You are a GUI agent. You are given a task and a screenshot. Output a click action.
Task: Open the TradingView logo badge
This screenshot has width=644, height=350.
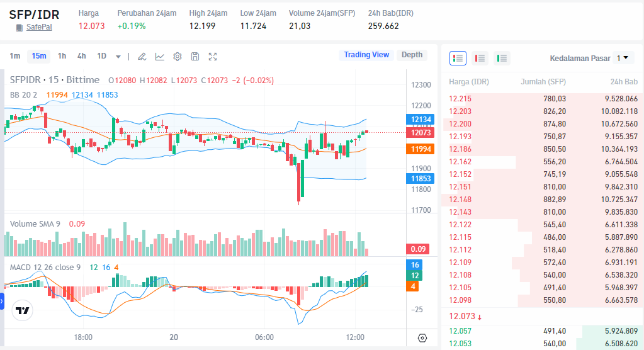point(22,310)
